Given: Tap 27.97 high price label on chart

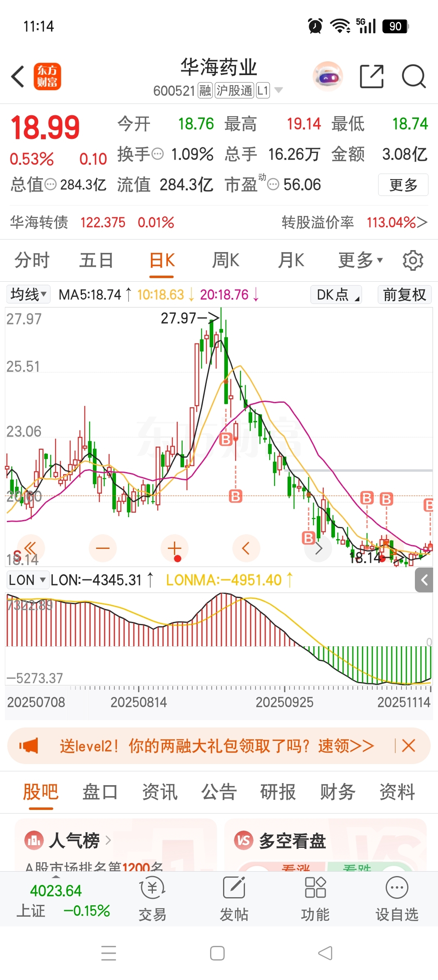Looking at the screenshot, I should tap(178, 318).
